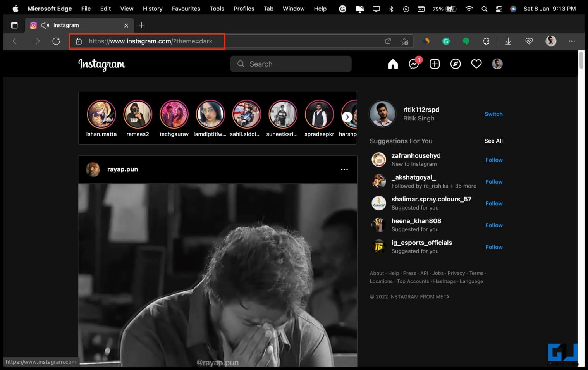Follow zafranhousehyd

click(494, 160)
